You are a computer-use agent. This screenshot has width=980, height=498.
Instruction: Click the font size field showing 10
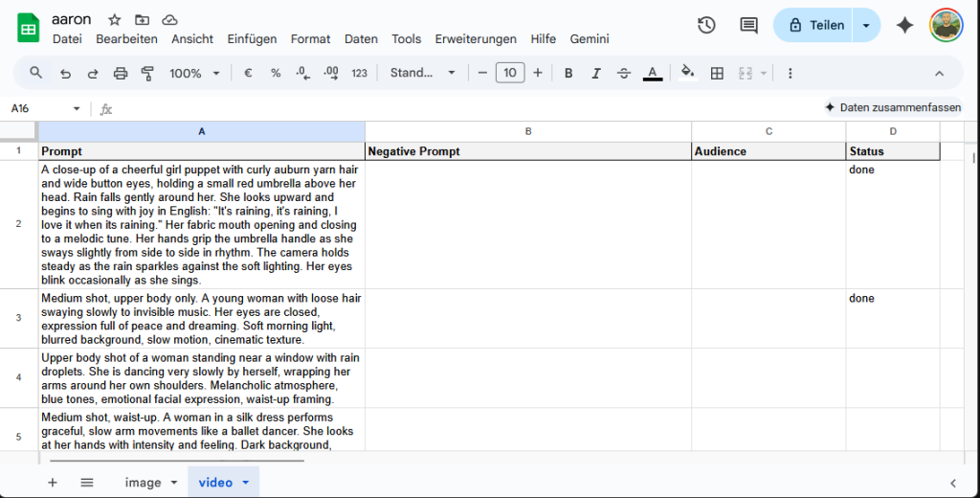click(x=510, y=73)
